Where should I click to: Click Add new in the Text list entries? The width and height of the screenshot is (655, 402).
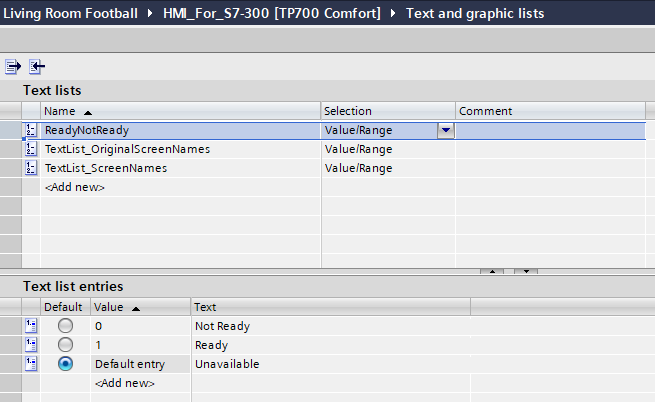point(124,383)
